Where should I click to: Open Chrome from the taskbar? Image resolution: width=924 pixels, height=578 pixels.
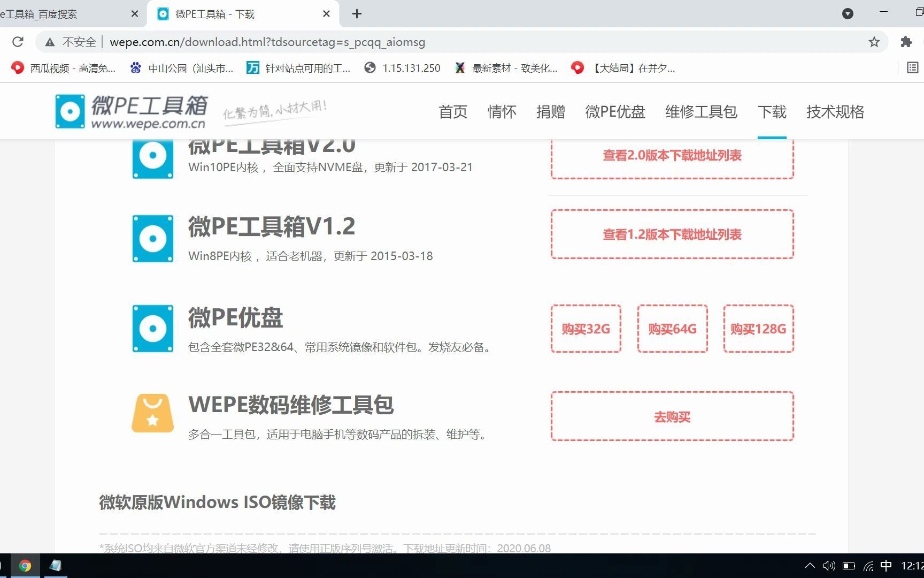pos(25,566)
